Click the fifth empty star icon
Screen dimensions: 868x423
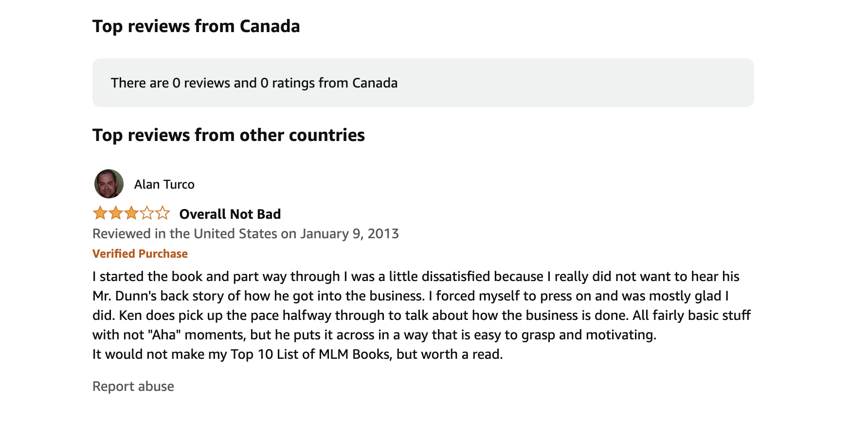tap(163, 213)
